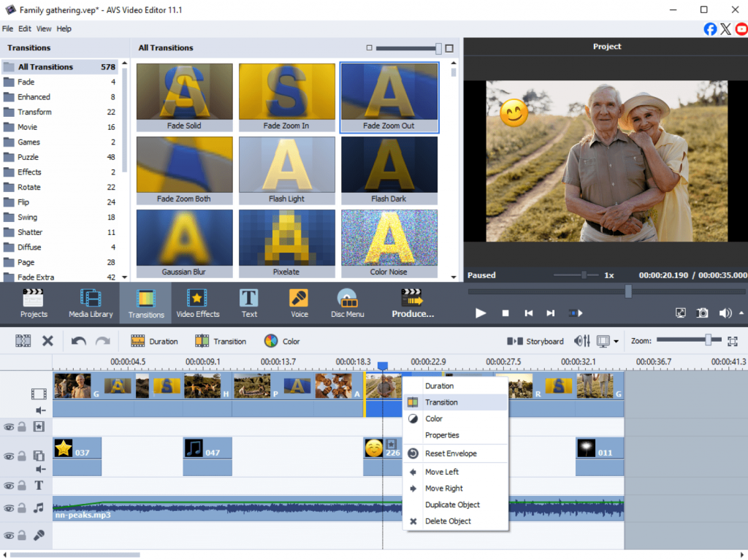Click the delete X icon in timeline toolbar
This screenshot has height=560, width=748.
(x=47, y=341)
